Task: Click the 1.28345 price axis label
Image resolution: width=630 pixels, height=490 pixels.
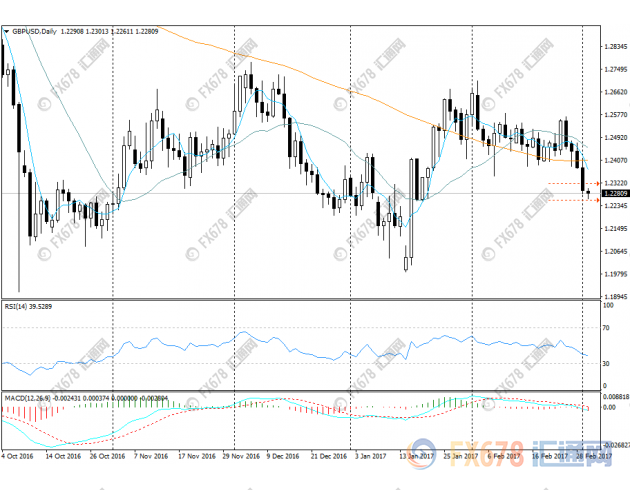Action: 615,46
